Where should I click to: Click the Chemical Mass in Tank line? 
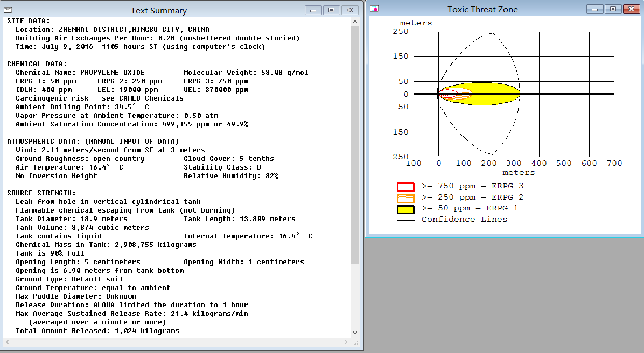(106, 245)
